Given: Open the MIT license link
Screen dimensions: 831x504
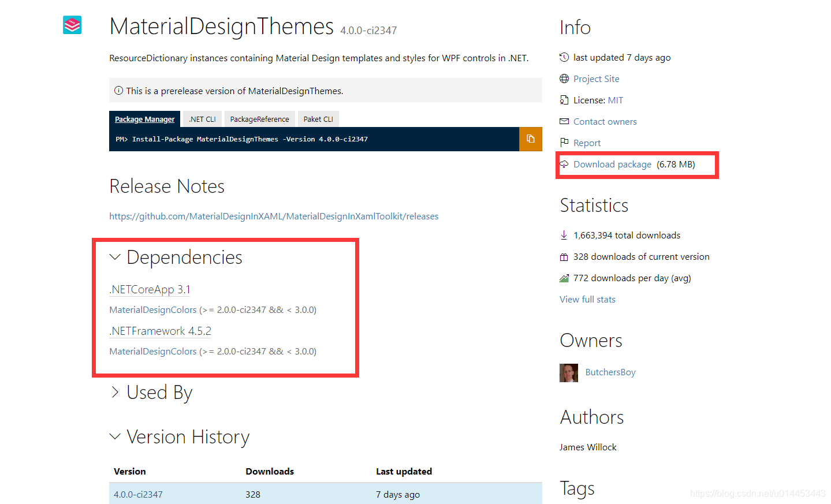Looking at the screenshot, I should [x=615, y=100].
